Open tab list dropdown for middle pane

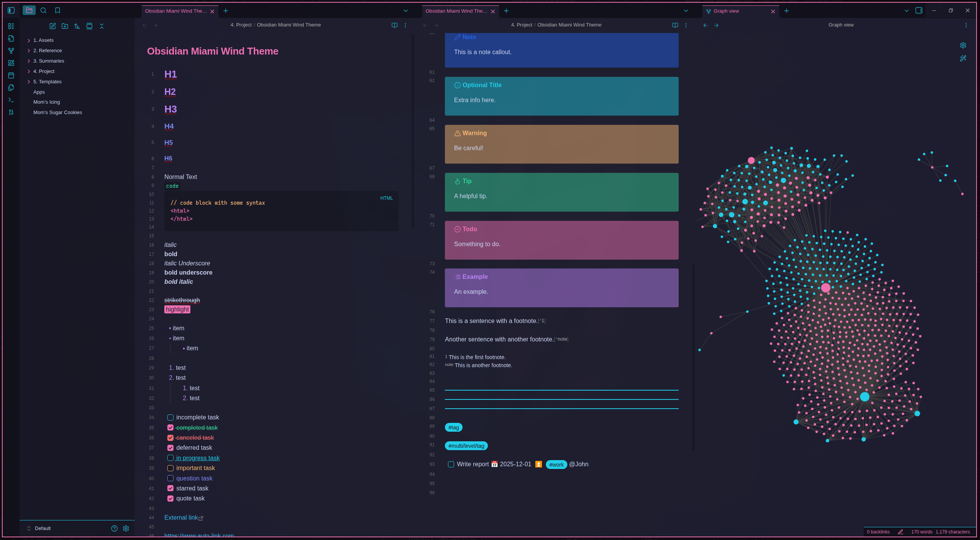click(x=686, y=11)
